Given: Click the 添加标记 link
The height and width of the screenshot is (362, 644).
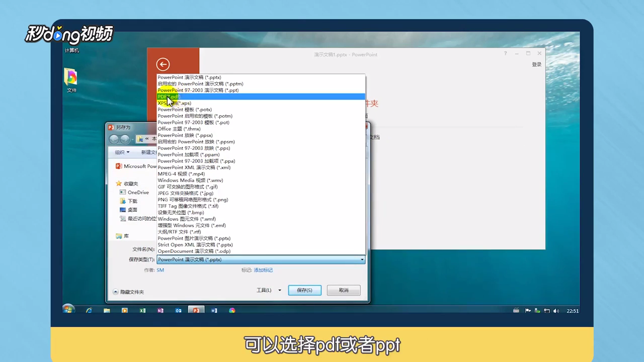Looking at the screenshot, I should (x=263, y=270).
